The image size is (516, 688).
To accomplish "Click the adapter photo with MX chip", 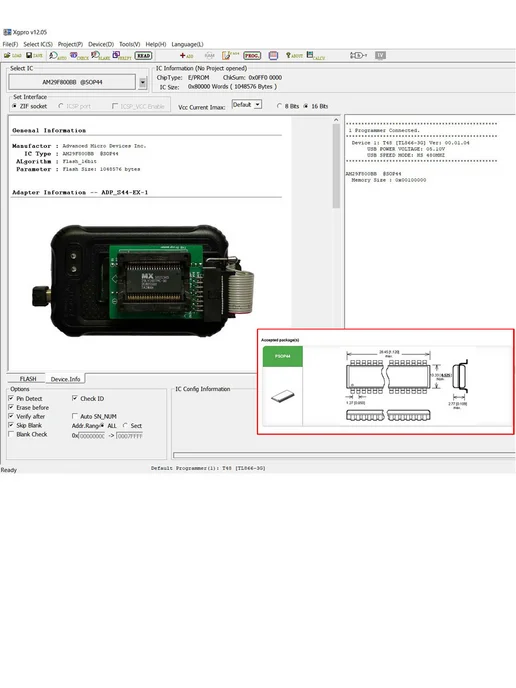I will click(x=143, y=281).
